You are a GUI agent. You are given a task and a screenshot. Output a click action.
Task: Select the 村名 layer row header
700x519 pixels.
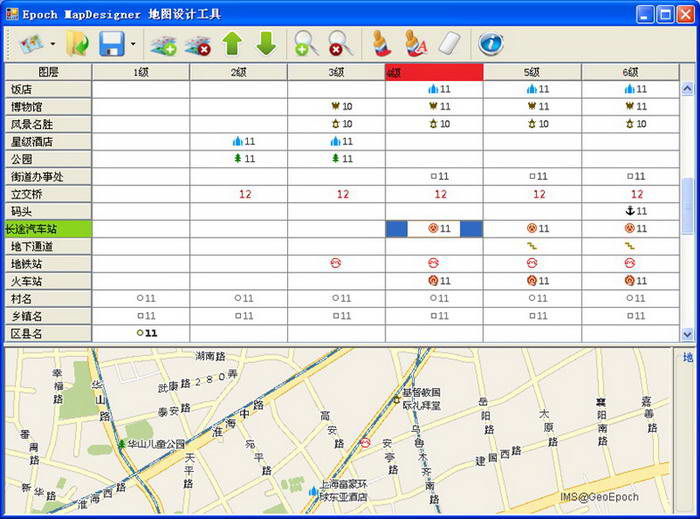[x=48, y=299]
